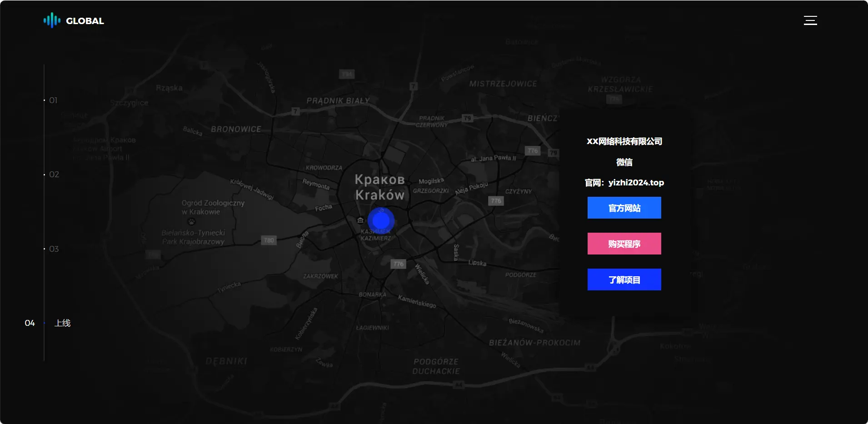Viewport: 868px width, 424px height.
Task: Click the GLOBAL brand name
Action: 85,21
